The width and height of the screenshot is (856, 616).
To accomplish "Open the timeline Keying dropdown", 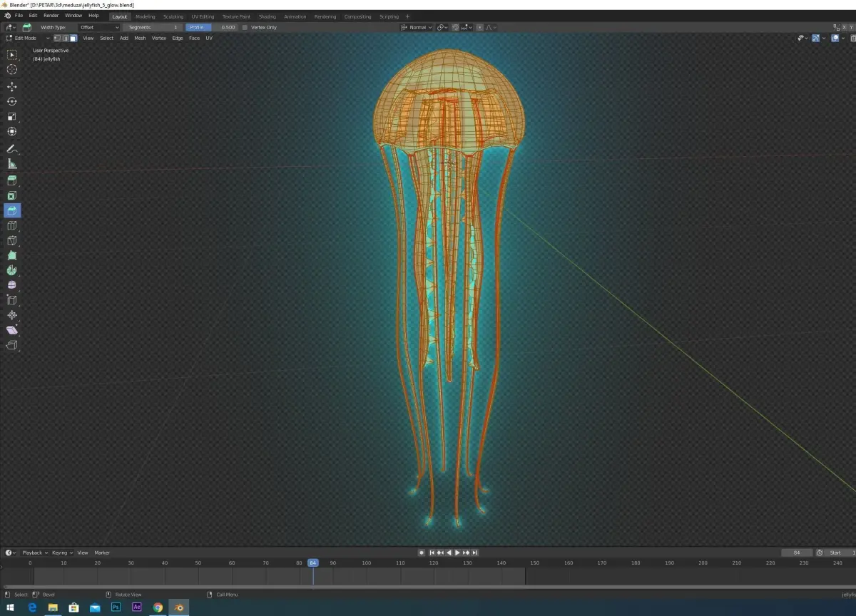I will (x=61, y=553).
